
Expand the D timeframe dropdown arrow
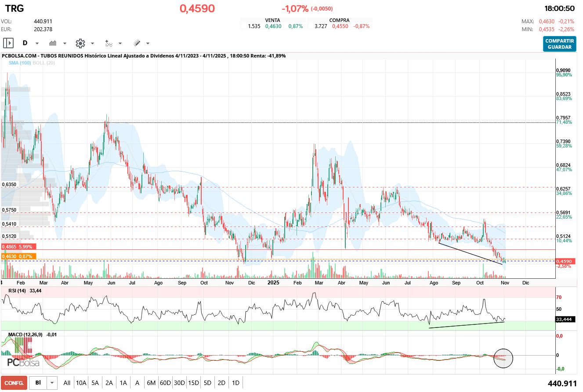point(37,43)
